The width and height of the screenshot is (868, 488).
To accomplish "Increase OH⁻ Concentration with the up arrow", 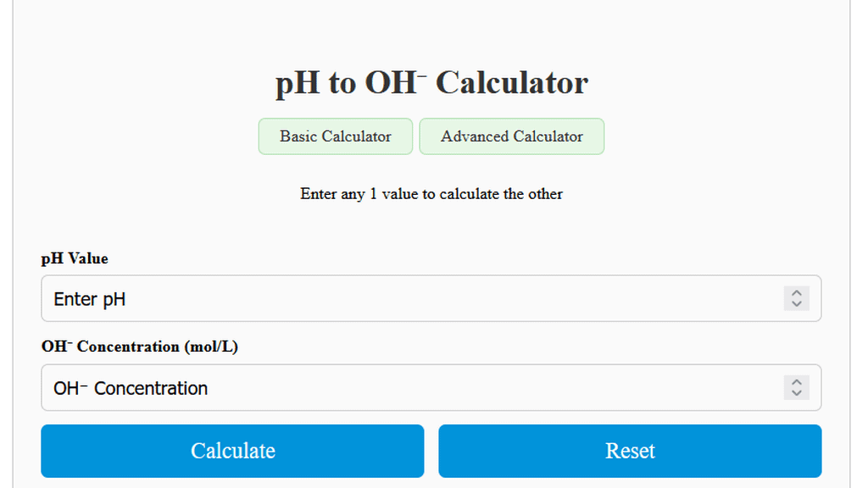I will [x=796, y=382].
